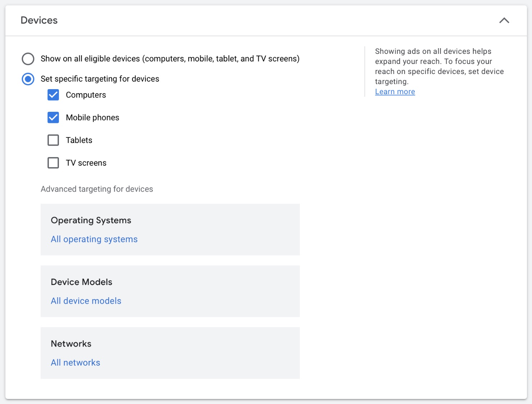
Task: Click the 'Devices' panel title
Action: coord(39,20)
